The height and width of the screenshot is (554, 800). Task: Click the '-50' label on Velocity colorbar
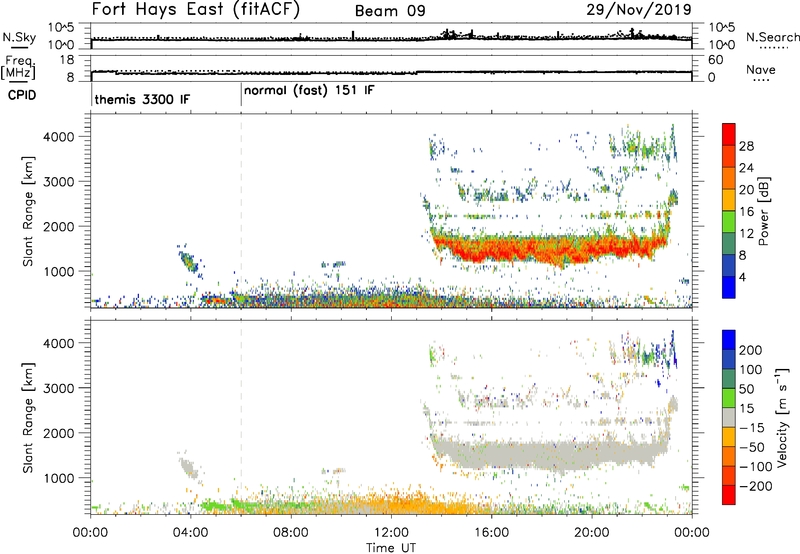[752, 447]
